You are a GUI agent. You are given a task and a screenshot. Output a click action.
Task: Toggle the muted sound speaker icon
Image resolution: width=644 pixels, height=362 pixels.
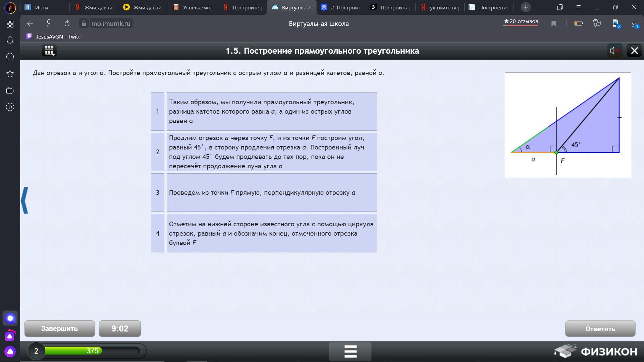[x=614, y=51]
